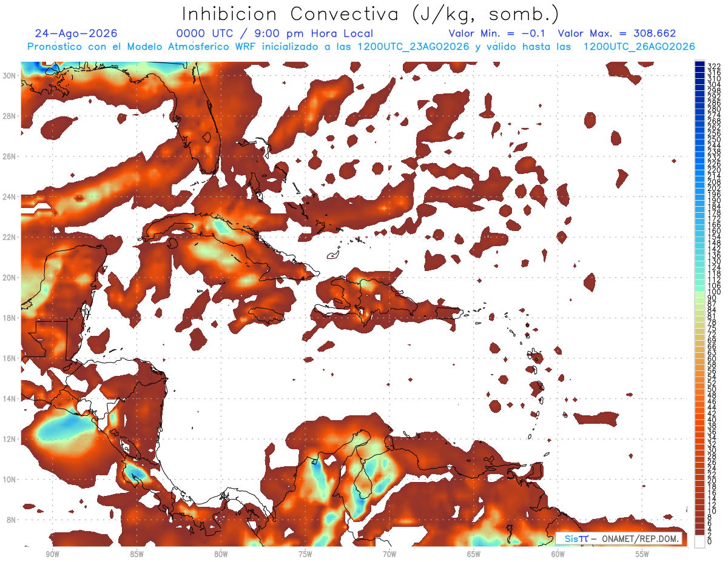728x562 pixels.
Task: Click the 22N latitude label
Action: pos(9,237)
